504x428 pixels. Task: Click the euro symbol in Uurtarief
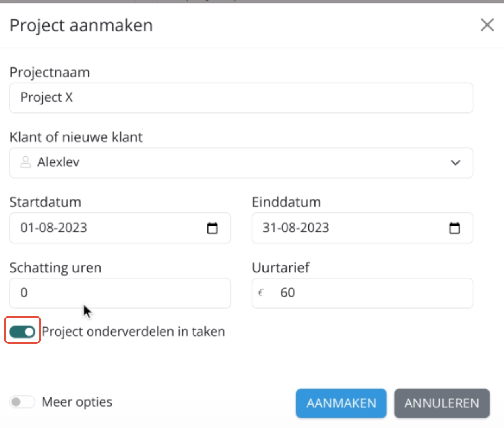(261, 293)
